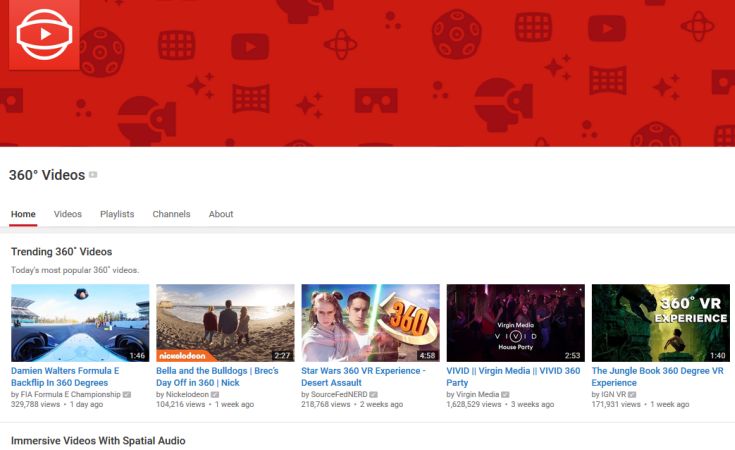Click verified badge next to FIA Formula E Championship
The image size is (735, 450).
[x=127, y=395]
